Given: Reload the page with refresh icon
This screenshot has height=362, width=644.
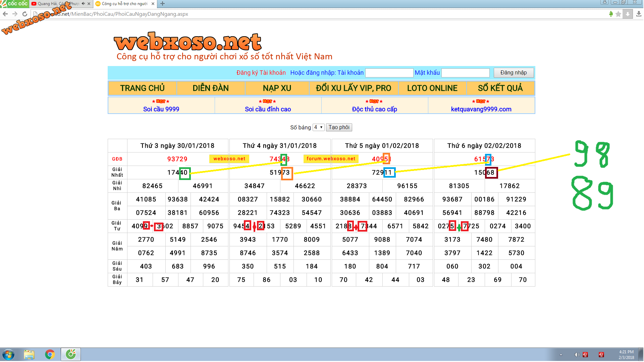Looking at the screenshot, I should (x=24, y=14).
